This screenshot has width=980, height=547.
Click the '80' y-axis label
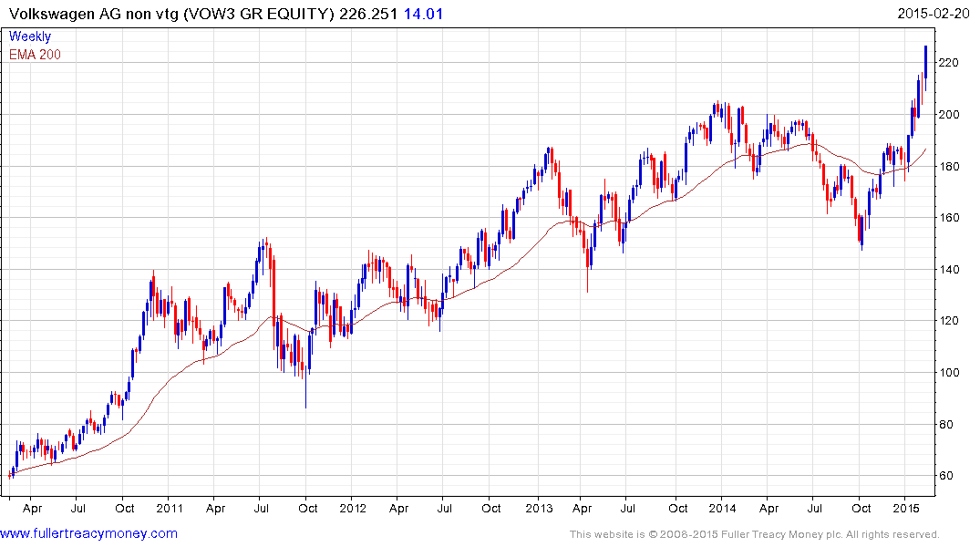click(x=945, y=425)
